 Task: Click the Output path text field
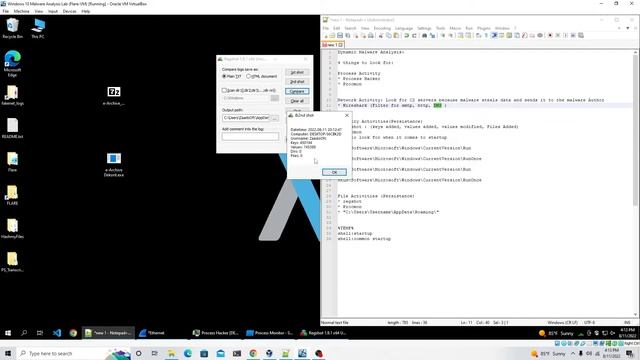(246, 118)
